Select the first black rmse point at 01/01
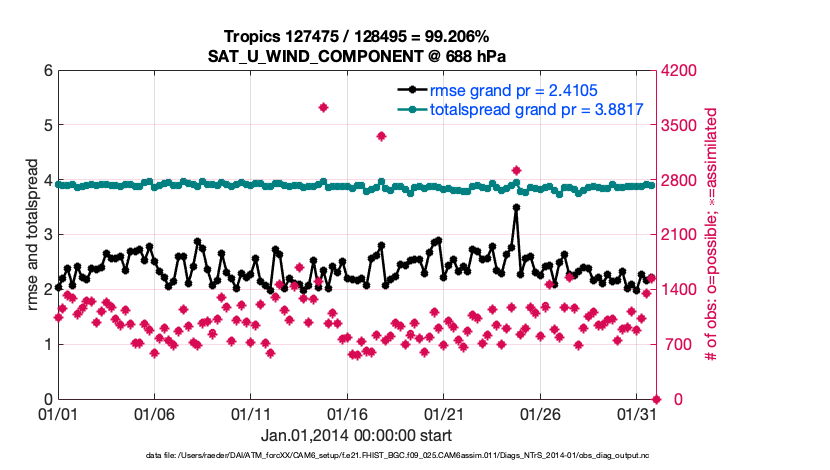Viewport: 830px width, 470px height. coord(58,287)
